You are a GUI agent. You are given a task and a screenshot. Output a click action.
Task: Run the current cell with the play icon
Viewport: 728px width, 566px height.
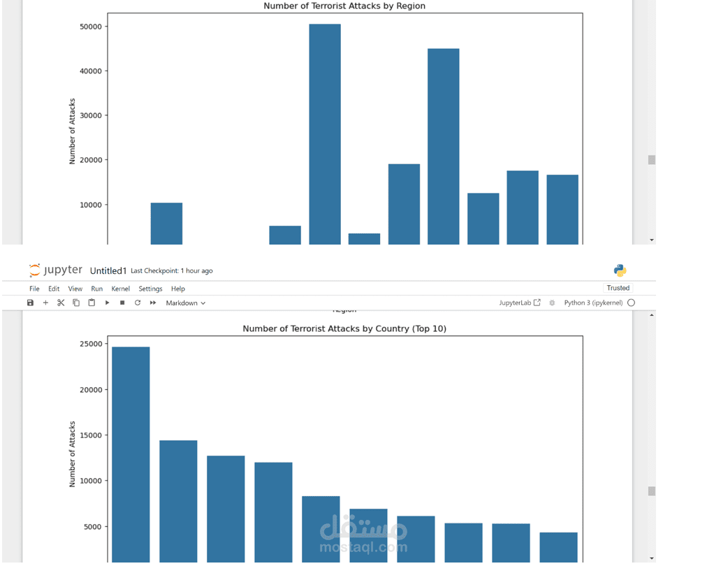(x=107, y=303)
